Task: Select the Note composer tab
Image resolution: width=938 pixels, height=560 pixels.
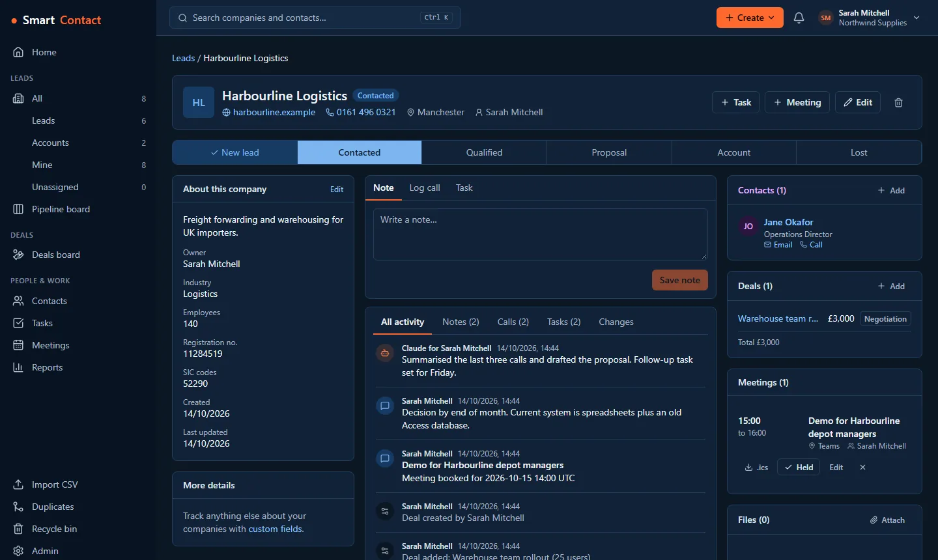Action: coord(384,188)
